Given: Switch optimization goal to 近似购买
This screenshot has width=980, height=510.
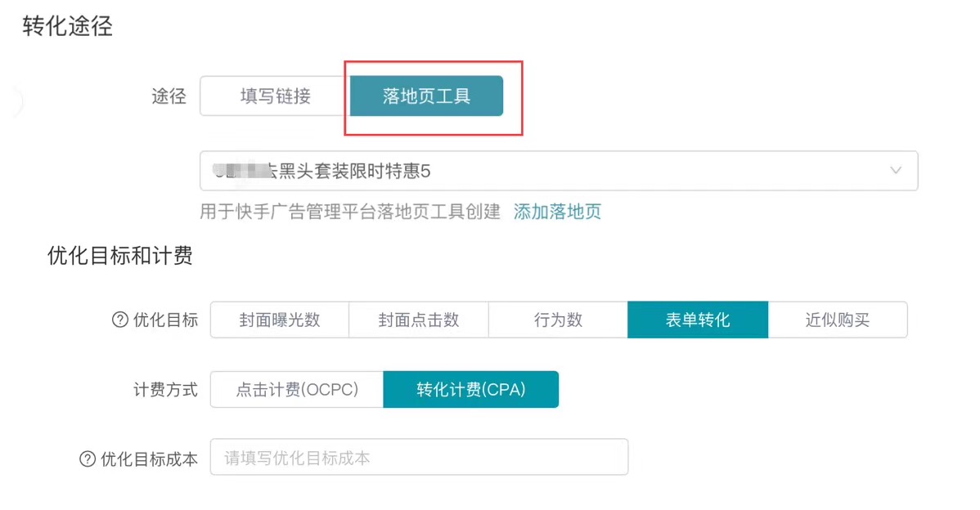Looking at the screenshot, I should click(837, 320).
